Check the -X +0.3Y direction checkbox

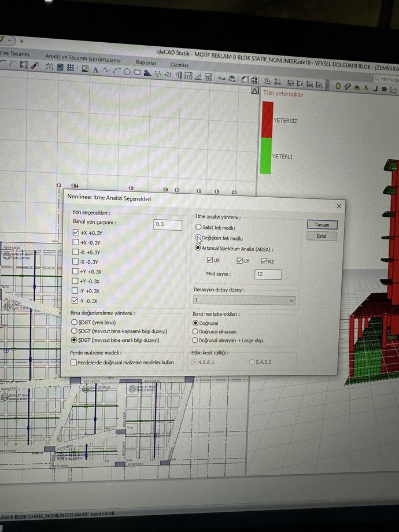click(76, 252)
